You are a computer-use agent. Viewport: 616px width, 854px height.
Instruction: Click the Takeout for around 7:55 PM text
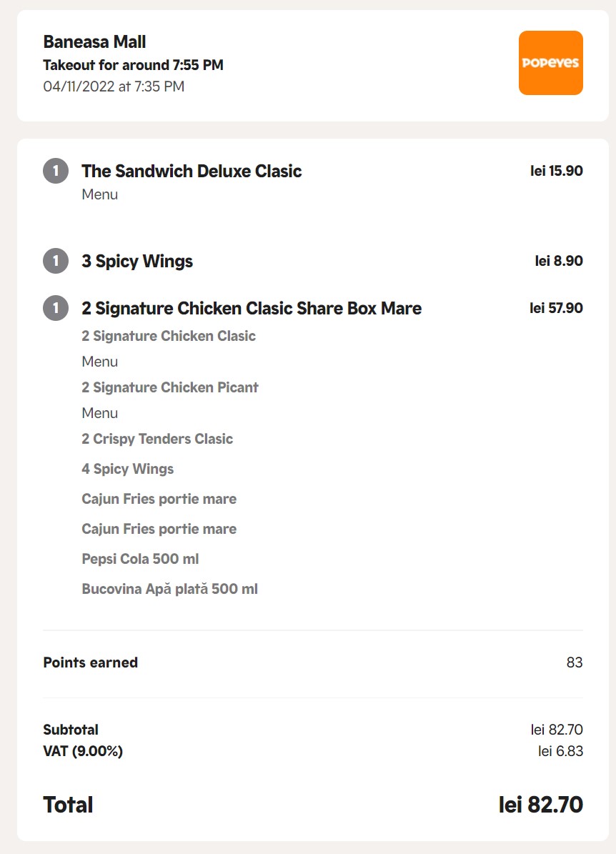pyautogui.click(x=134, y=65)
